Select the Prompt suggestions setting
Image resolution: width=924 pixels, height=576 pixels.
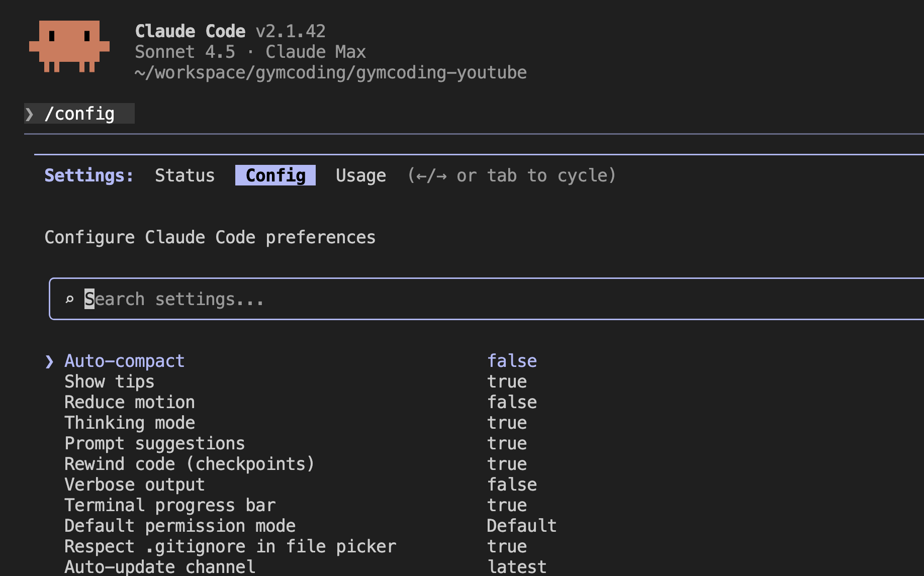pos(154,444)
